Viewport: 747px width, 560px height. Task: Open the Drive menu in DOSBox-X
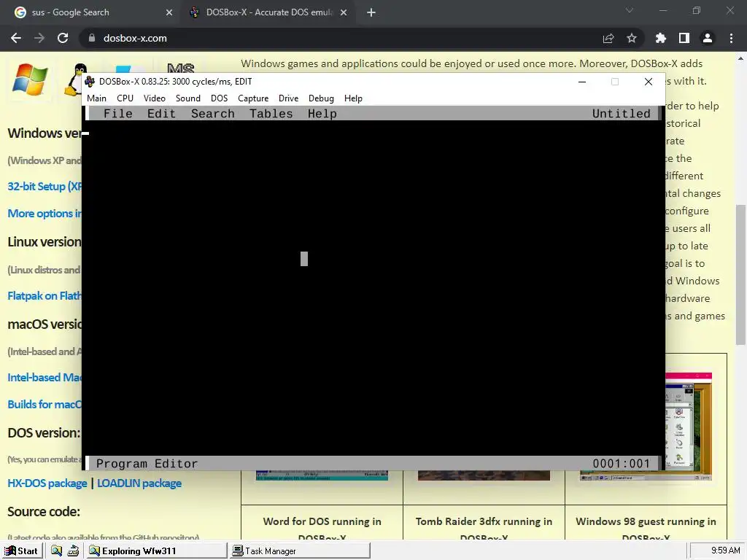288,98
